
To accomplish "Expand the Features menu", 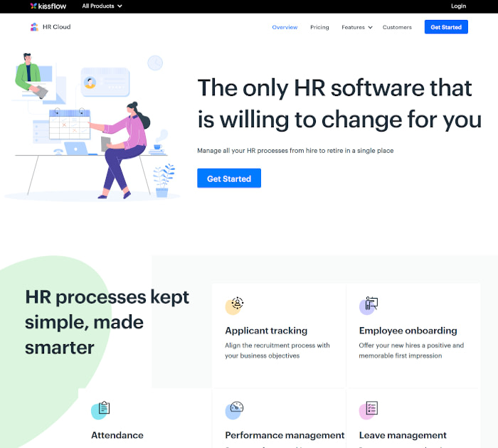I will pos(356,27).
